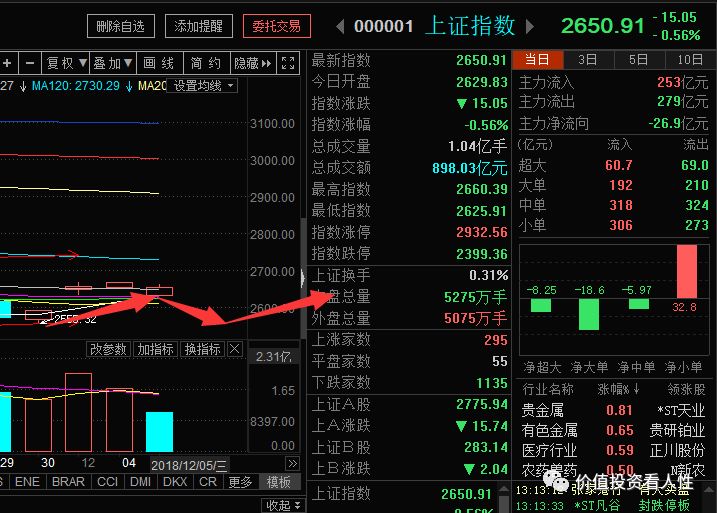Click the 净大单 green bar
The image size is (717, 513).
click(589, 315)
